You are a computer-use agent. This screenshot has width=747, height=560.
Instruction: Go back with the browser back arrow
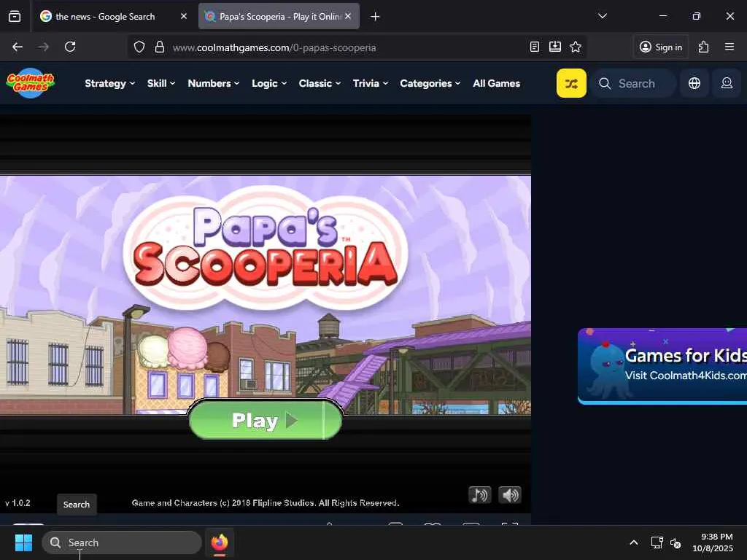pos(18,47)
